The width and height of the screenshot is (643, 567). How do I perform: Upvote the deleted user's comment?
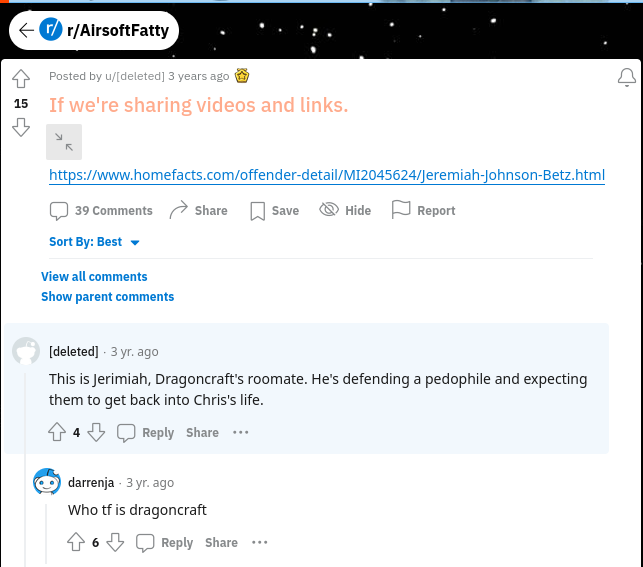pos(57,432)
